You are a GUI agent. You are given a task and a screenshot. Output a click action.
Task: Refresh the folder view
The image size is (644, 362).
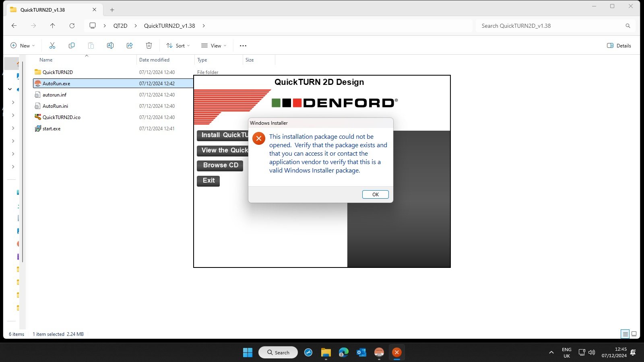point(72,26)
